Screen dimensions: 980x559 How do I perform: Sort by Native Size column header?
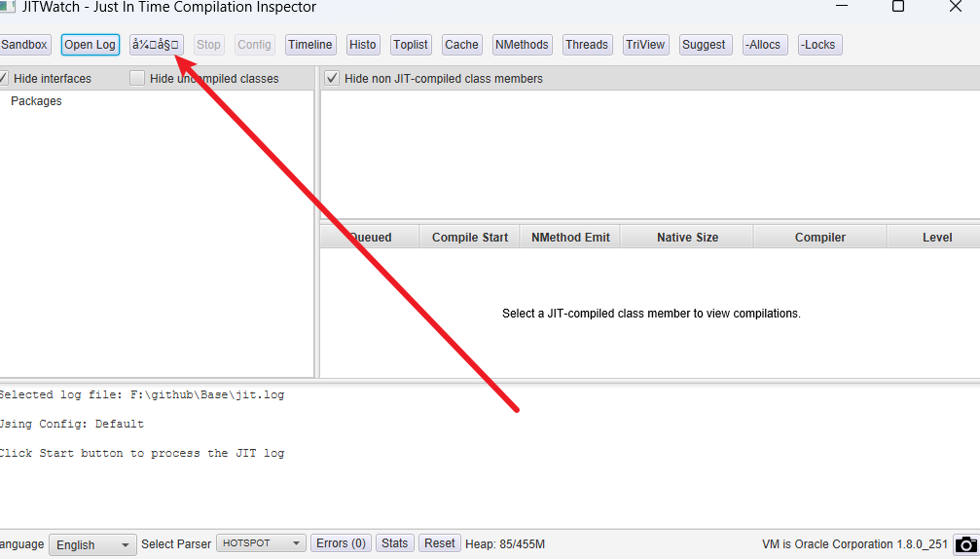pos(687,237)
